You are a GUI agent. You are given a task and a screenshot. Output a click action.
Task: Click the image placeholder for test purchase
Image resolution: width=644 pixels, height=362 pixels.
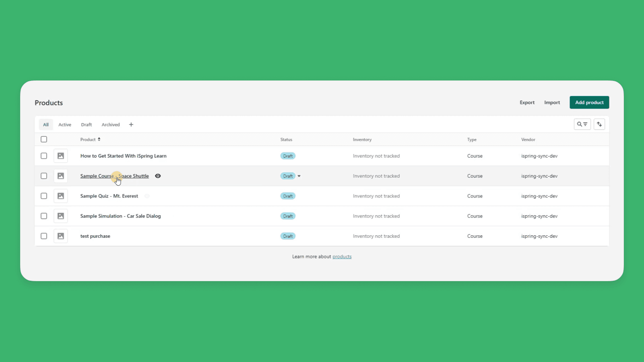pos(60,236)
